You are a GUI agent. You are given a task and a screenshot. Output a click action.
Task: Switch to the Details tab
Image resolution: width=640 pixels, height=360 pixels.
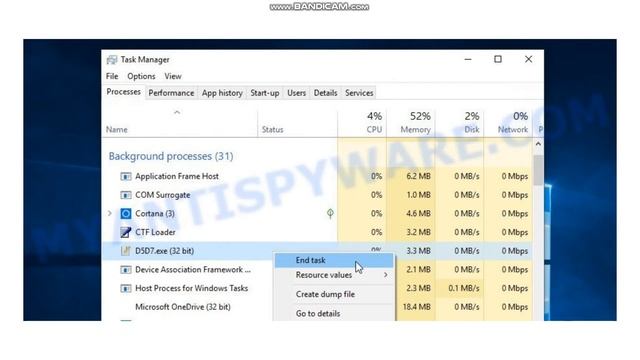[325, 93]
